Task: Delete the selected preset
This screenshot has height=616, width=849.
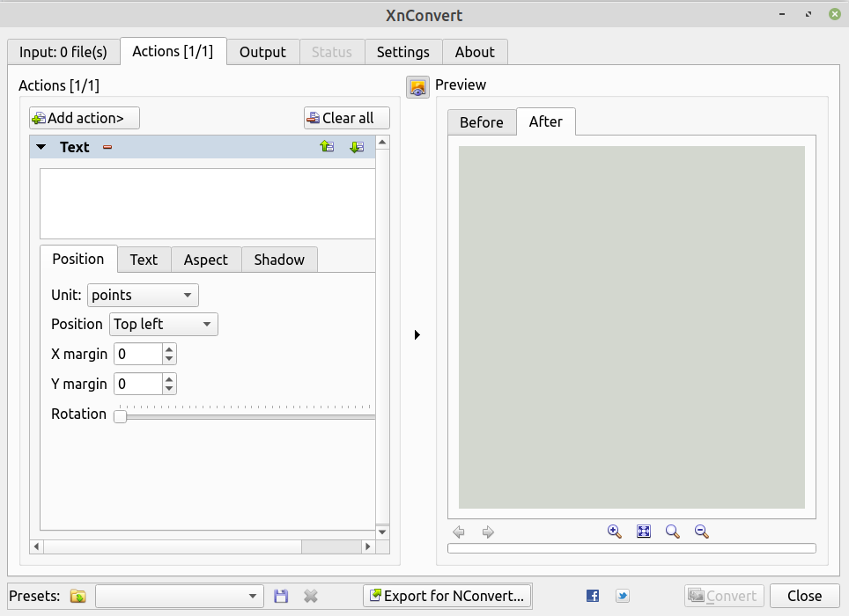Action: click(311, 596)
